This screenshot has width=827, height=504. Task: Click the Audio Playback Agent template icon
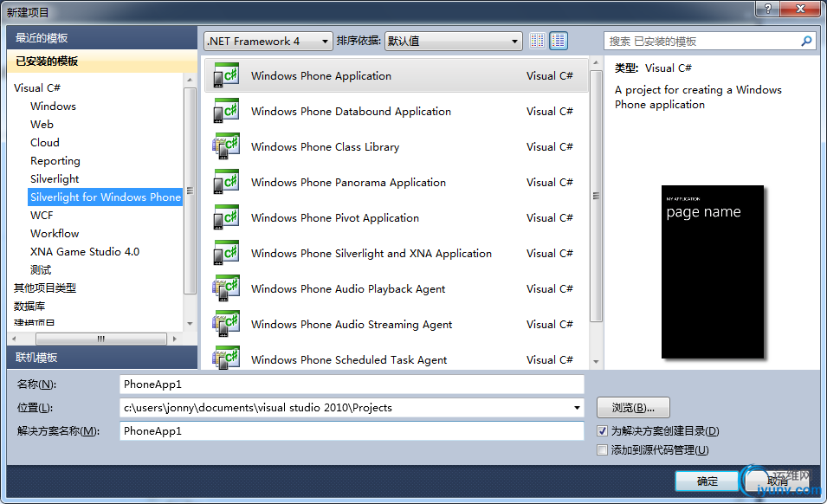(x=226, y=288)
